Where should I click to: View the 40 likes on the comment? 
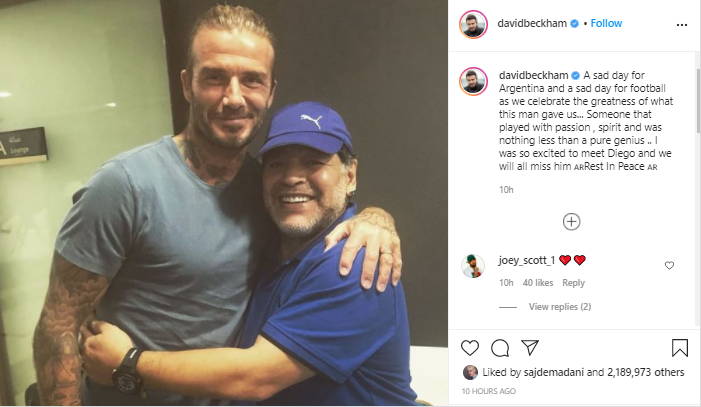point(538,283)
